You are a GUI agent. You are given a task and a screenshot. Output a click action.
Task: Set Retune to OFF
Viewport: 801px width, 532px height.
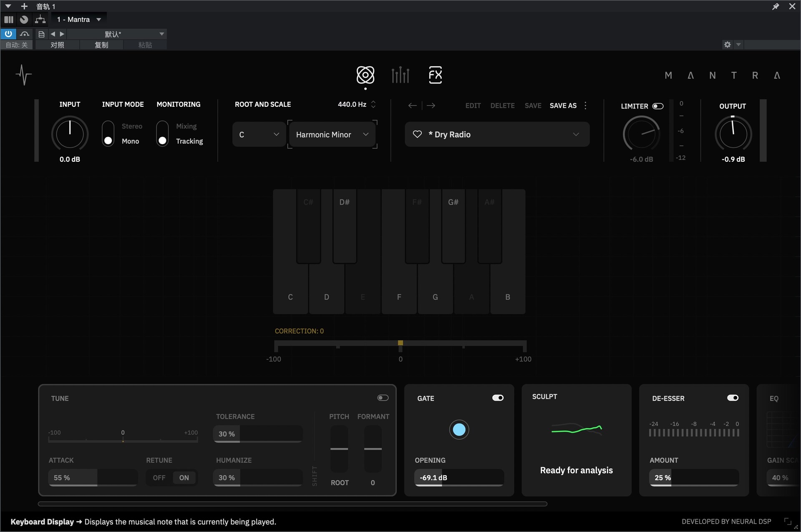click(159, 478)
